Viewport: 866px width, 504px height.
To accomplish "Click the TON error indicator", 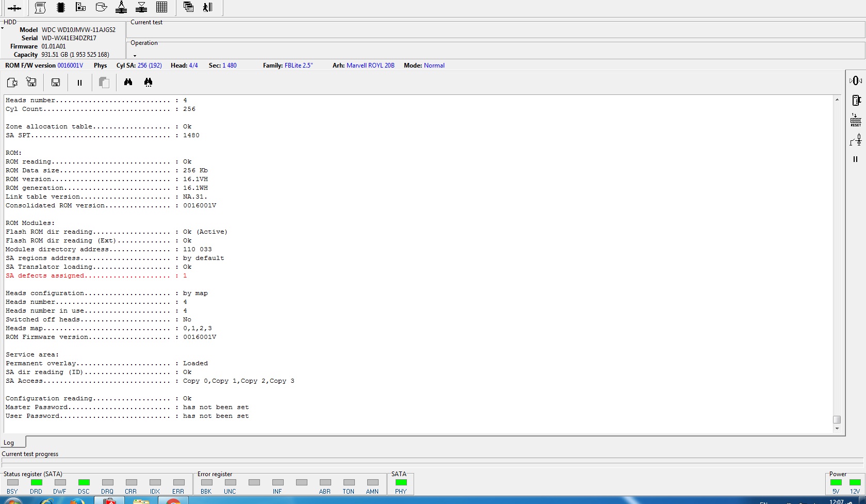I will 349,482.
